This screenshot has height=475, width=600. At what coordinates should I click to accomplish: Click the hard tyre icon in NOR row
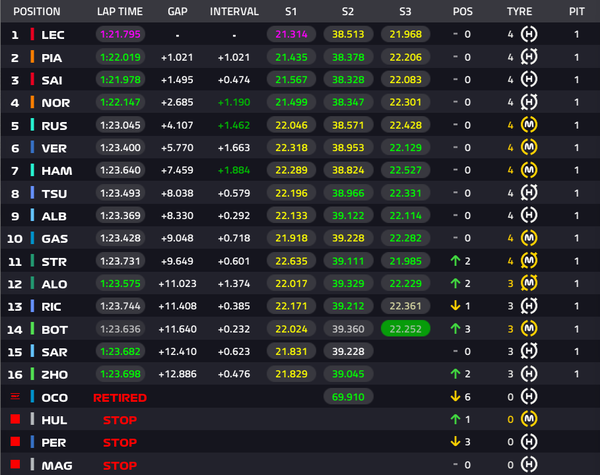[x=529, y=102]
